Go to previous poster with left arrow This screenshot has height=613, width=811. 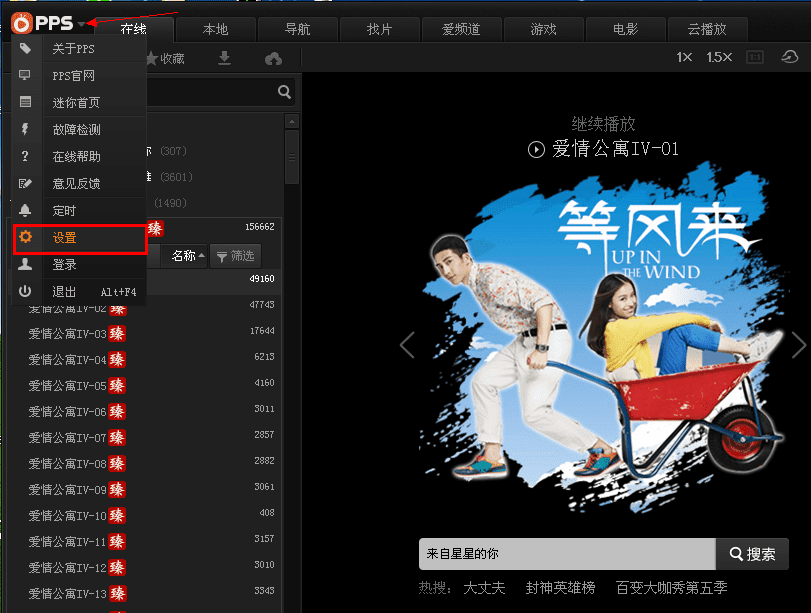coord(408,345)
